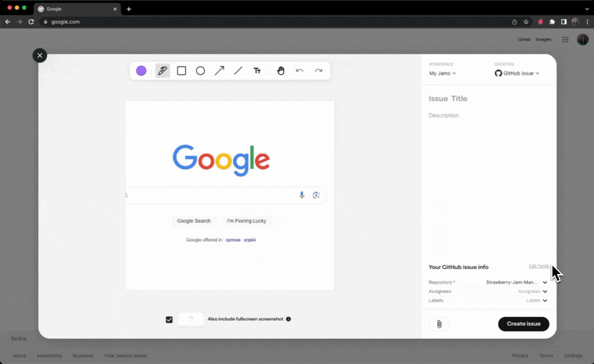Select the circle shape tool

200,71
